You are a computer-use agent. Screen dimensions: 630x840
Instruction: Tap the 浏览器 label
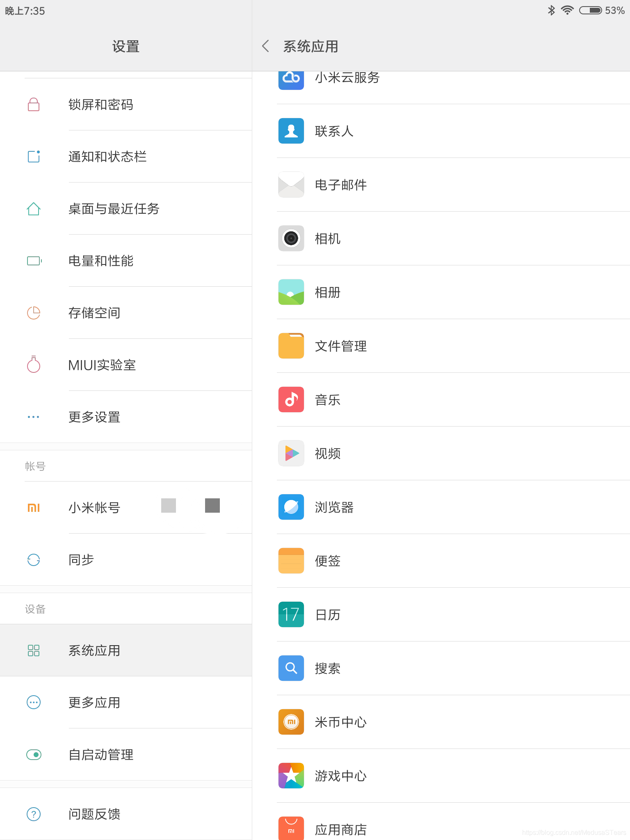334,507
